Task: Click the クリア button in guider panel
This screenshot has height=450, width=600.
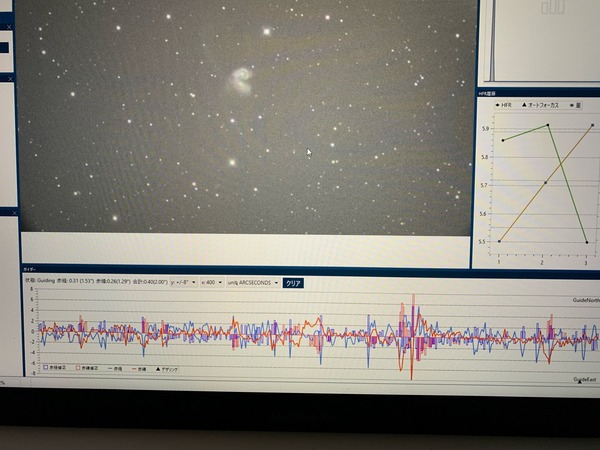Action: click(293, 283)
